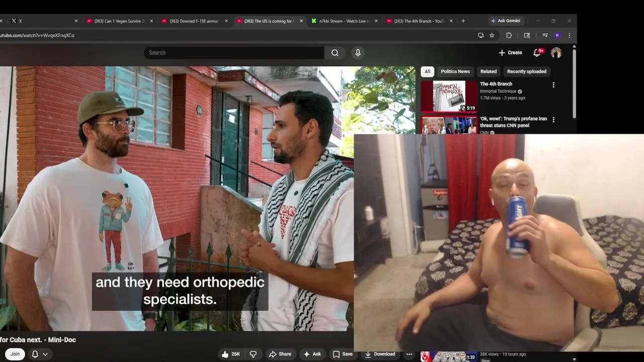Screen dimensions: 644x362
Task: Click the scrollbar up arrow at top
Action: tap(574, 46)
